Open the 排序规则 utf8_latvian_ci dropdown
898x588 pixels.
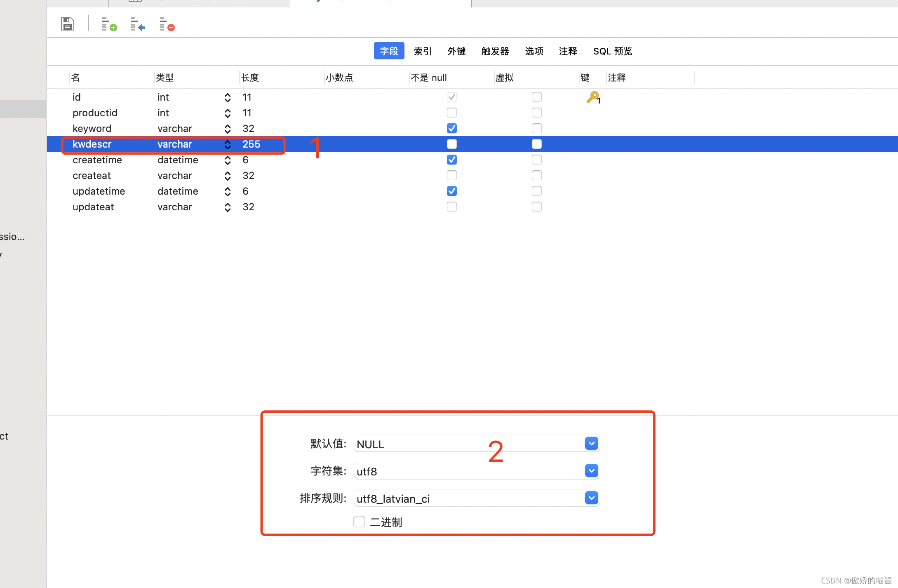[591, 498]
